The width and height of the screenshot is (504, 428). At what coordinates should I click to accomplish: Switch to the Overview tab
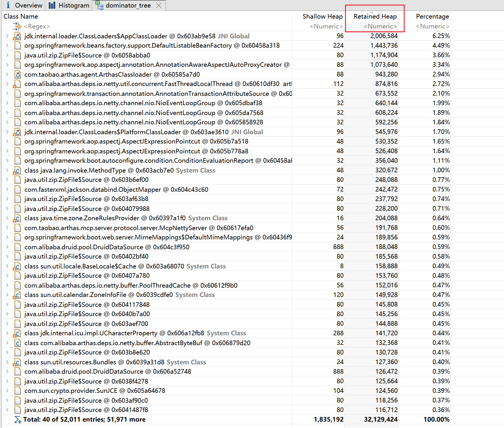tap(24, 5)
